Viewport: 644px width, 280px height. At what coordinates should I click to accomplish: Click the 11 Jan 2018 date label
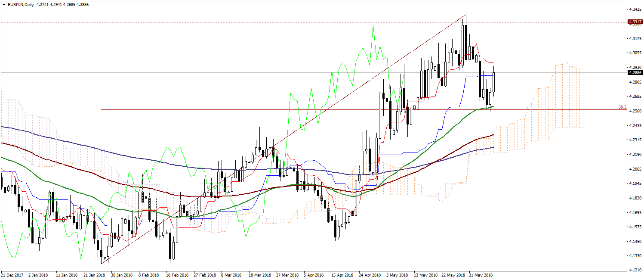67,275
